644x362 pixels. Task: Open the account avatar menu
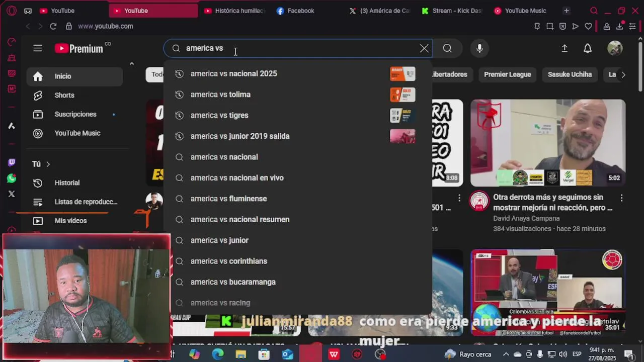coord(615,48)
